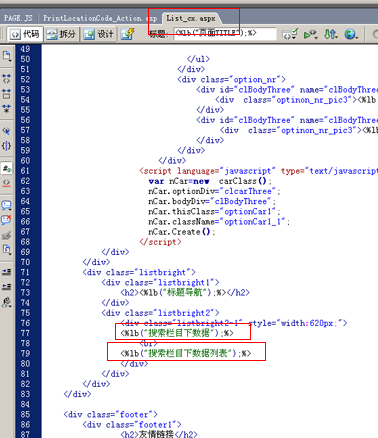Toggle Line Numbers icon
Screen dimensions: 378x438
(x=7, y=168)
